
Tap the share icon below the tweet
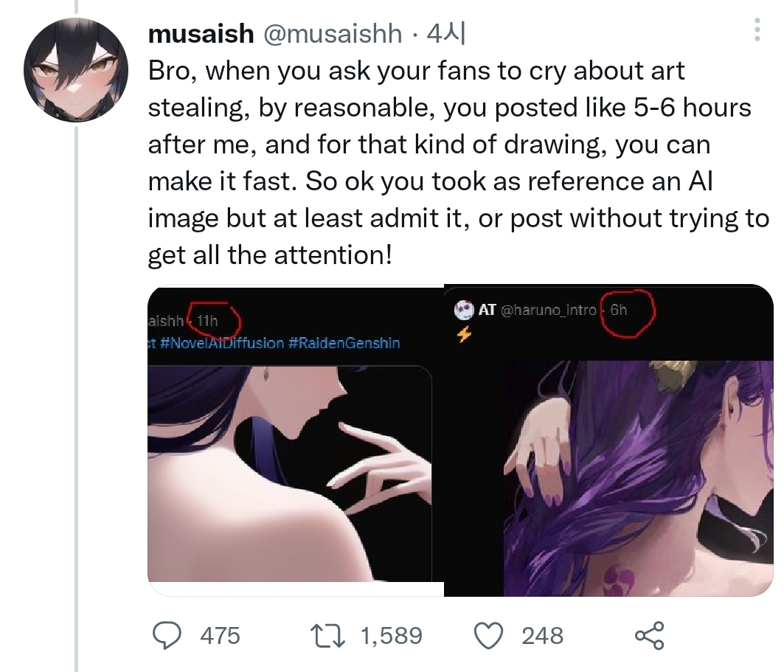click(x=649, y=635)
